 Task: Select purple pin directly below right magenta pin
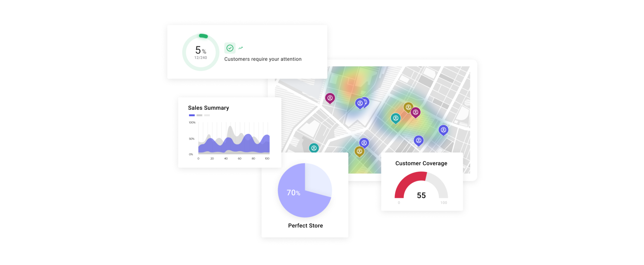(x=419, y=141)
